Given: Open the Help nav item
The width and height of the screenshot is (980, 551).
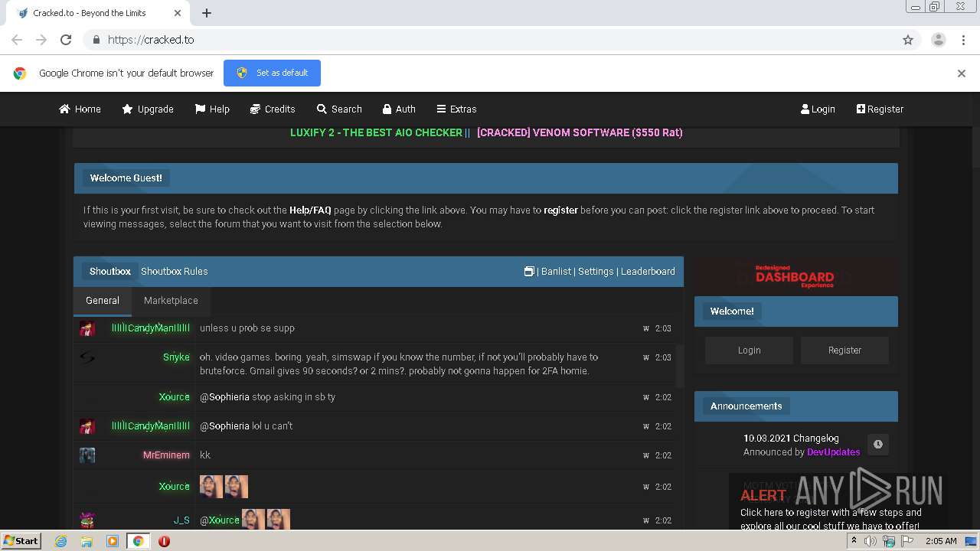Looking at the screenshot, I should click(212, 109).
